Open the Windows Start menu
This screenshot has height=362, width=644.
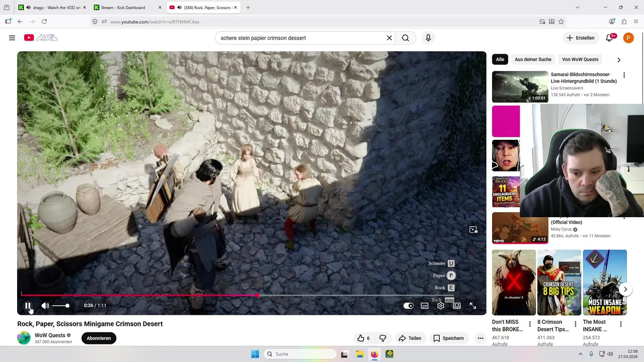click(255, 354)
